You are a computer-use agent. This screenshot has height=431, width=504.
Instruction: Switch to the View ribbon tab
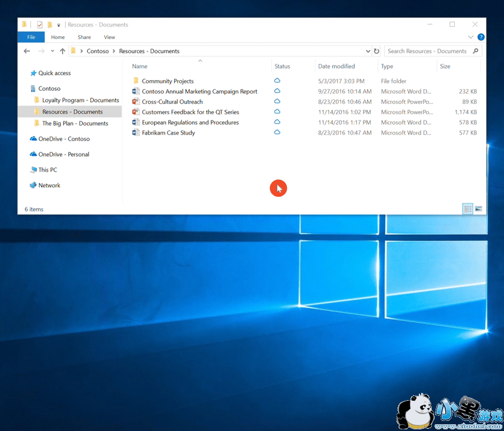click(109, 37)
